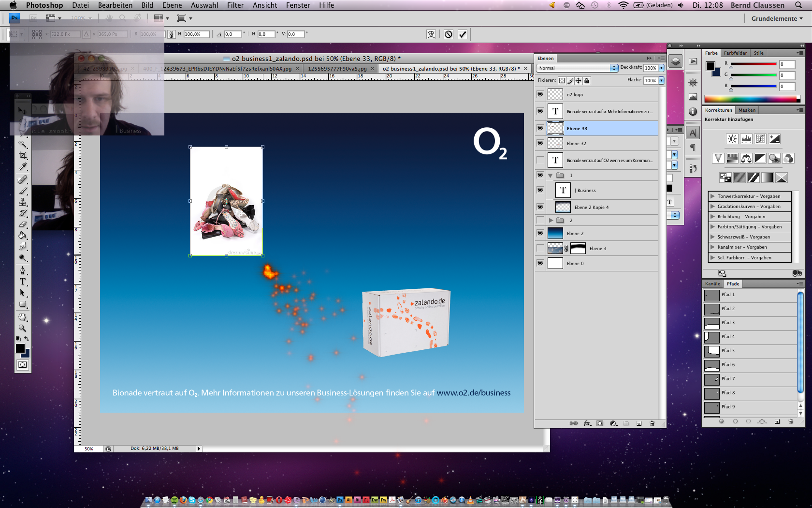Activate the Pen tool
The height and width of the screenshot is (508, 812).
click(x=23, y=270)
